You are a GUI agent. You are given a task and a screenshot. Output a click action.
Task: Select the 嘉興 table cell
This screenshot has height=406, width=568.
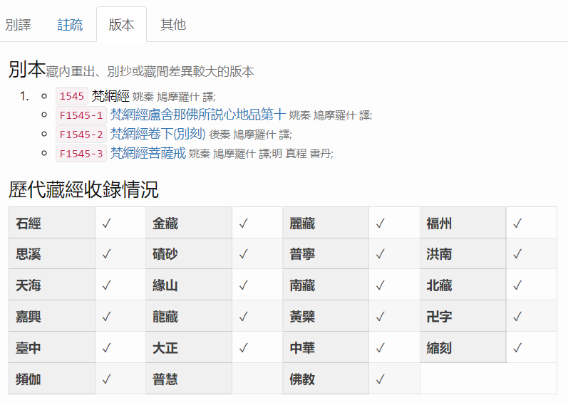pyautogui.click(x=52, y=316)
